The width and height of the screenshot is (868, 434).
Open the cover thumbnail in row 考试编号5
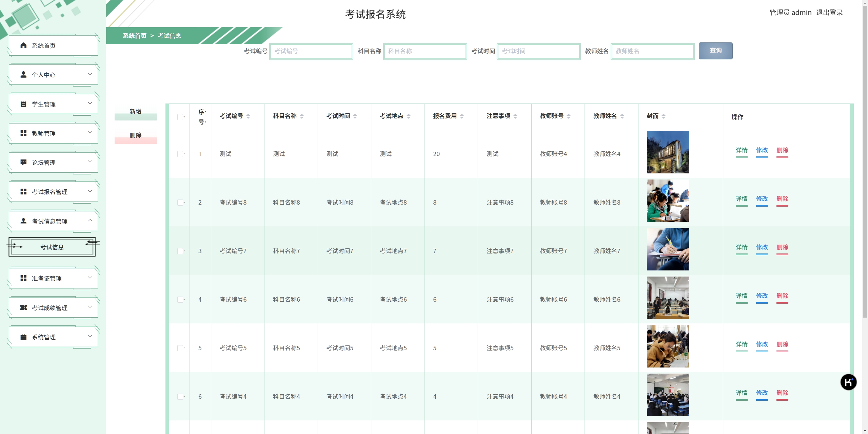[668, 346]
